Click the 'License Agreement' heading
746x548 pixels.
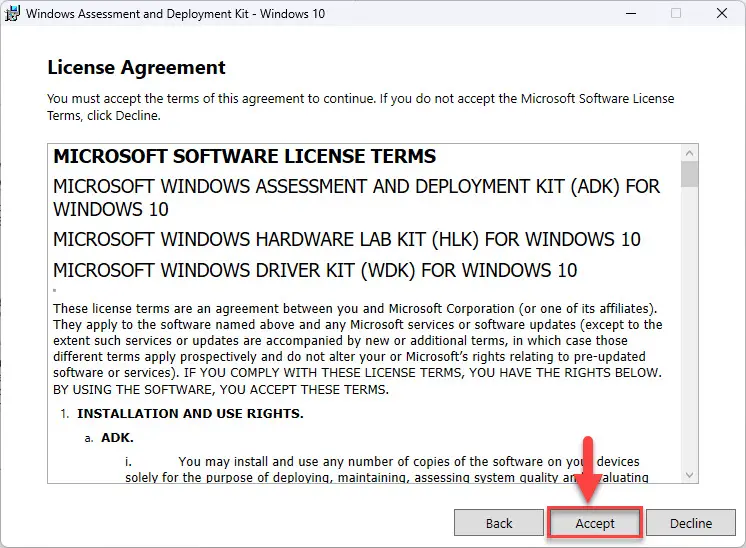pyautogui.click(x=137, y=67)
